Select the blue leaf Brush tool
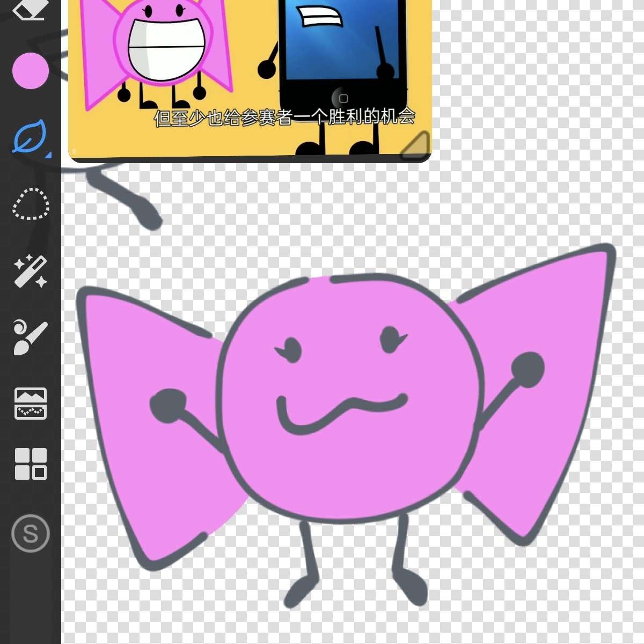The image size is (644, 644). coord(30,136)
